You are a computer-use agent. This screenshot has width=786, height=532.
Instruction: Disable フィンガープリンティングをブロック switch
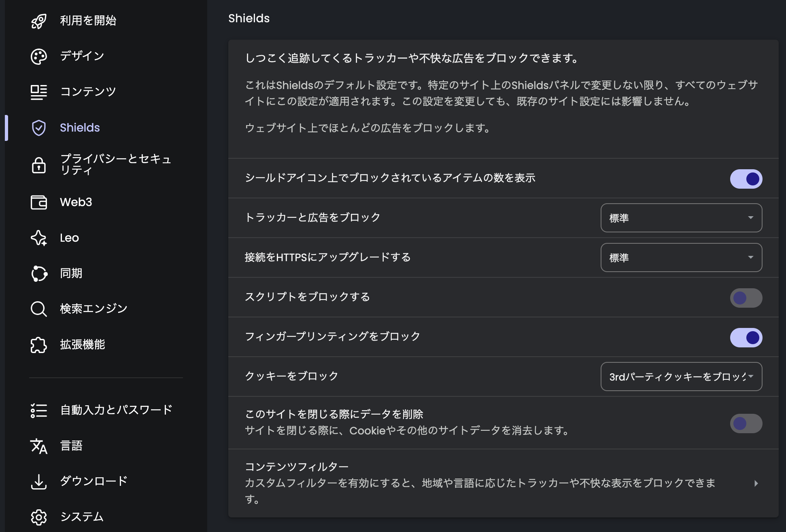(x=746, y=337)
